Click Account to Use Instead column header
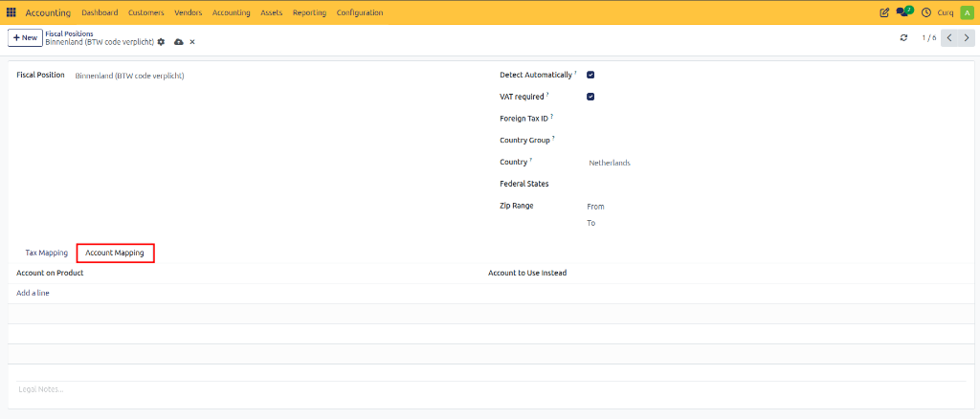The image size is (980, 419). point(527,273)
